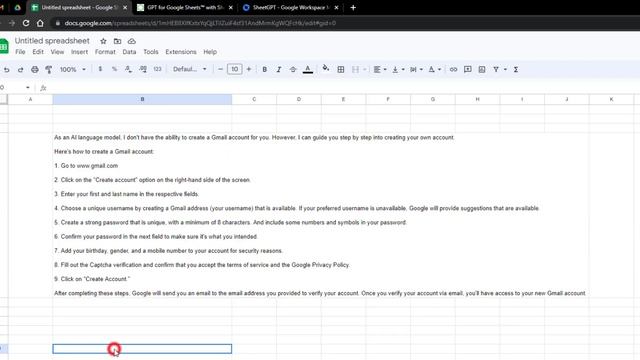The height and width of the screenshot is (360, 640).
Task: Open Google Sheets home icon
Action: (x=4, y=46)
